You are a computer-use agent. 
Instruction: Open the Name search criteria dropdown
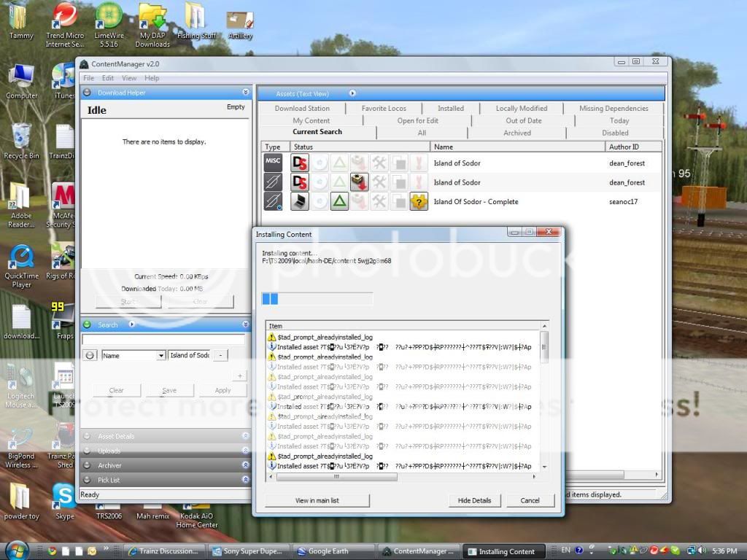pos(161,355)
